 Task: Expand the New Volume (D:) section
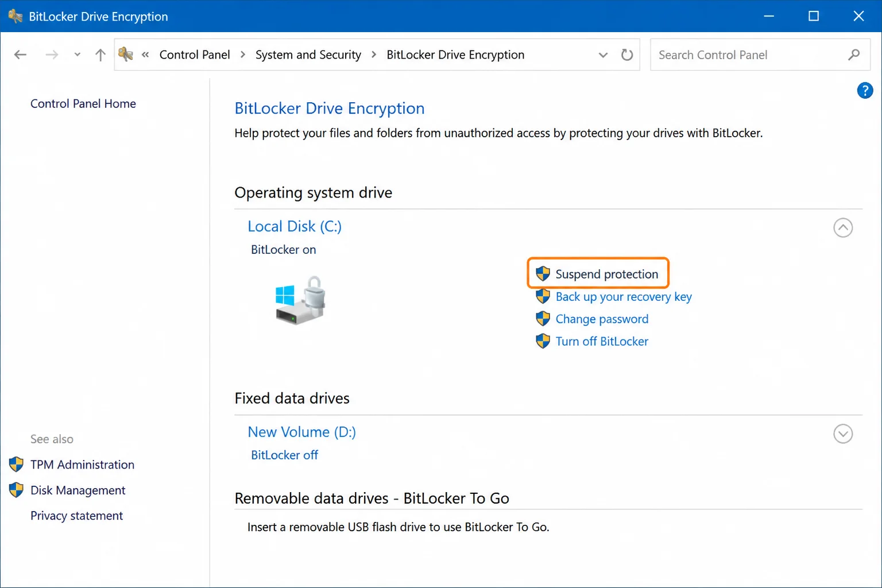coord(843,434)
